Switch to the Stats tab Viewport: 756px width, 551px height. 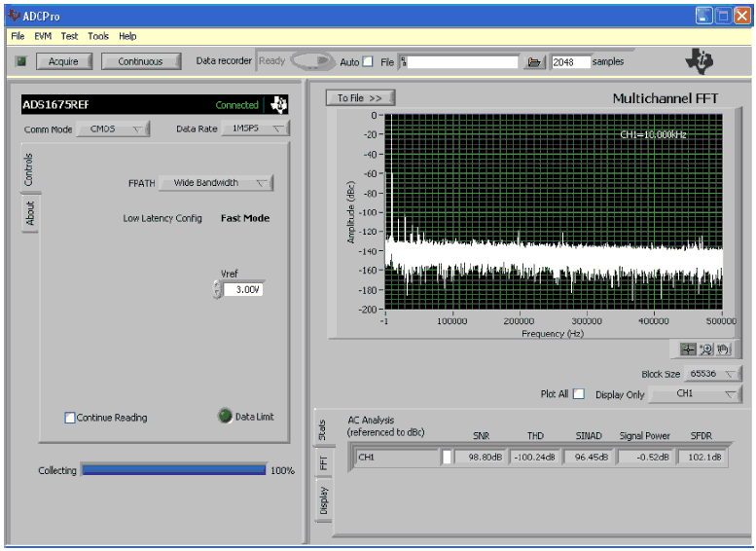[323, 429]
